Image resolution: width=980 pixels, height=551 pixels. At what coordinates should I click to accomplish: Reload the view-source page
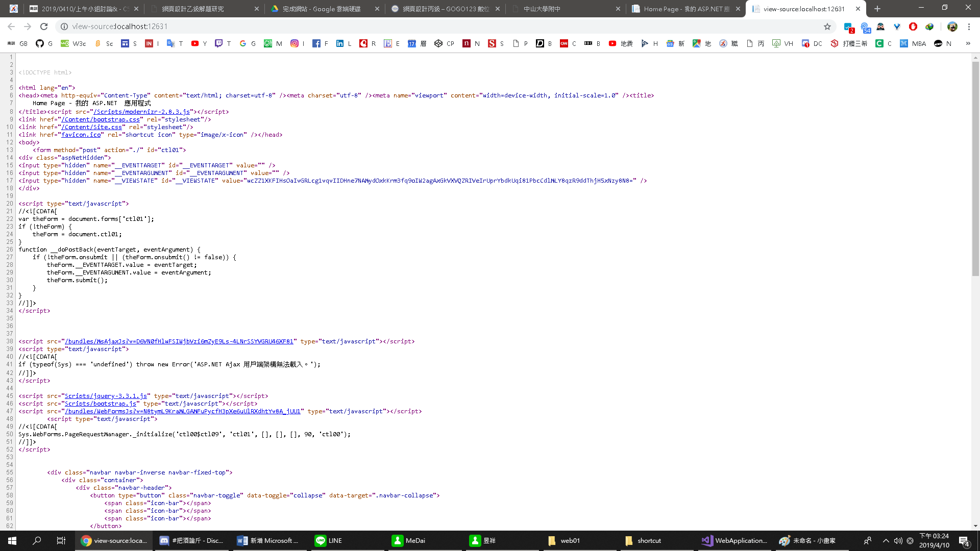pyautogui.click(x=44, y=27)
